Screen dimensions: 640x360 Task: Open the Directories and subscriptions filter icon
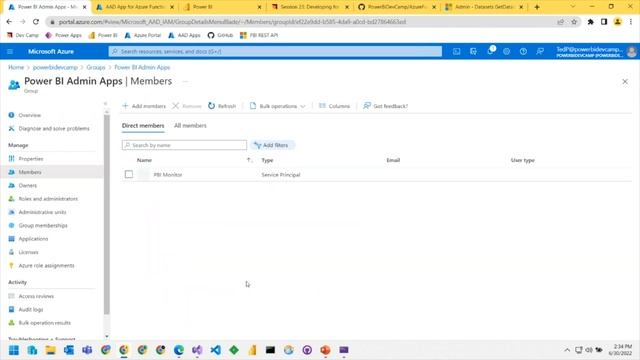[x=473, y=51]
